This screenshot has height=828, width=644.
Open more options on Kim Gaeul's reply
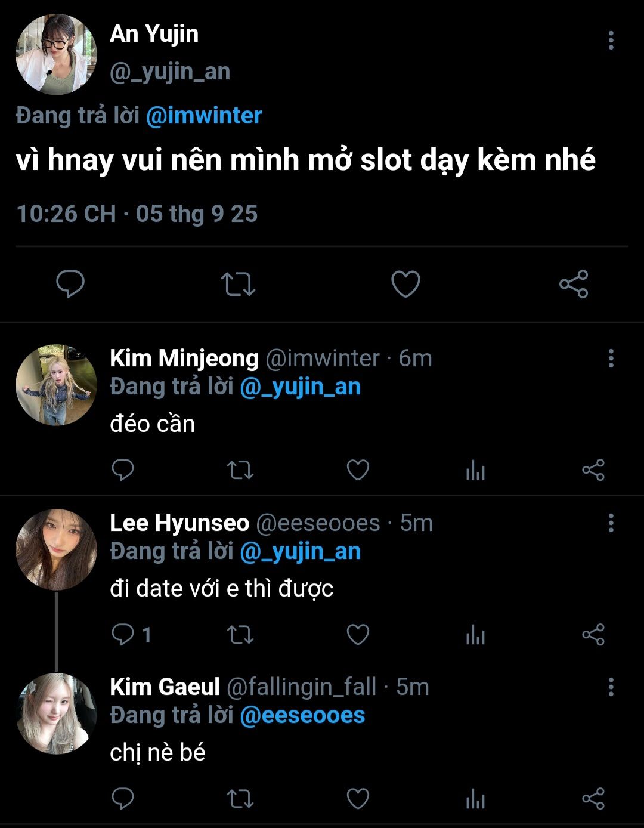coord(611,687)
